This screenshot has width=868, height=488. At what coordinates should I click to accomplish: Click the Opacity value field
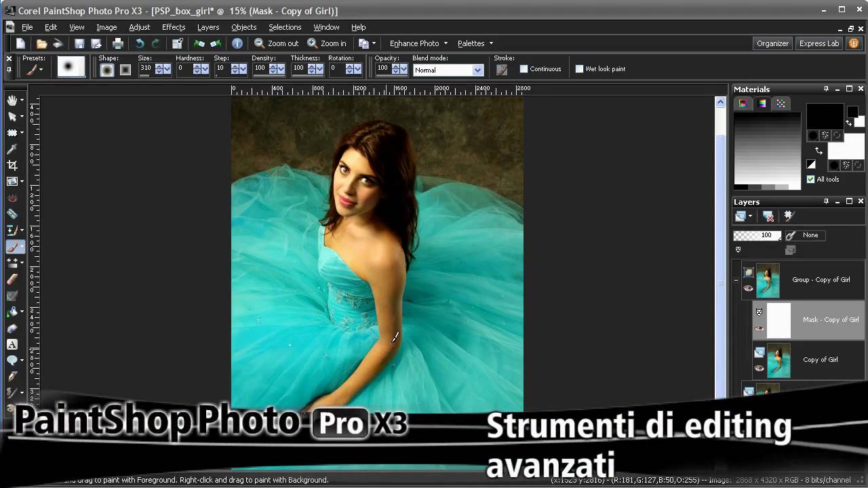click(382, 68)
